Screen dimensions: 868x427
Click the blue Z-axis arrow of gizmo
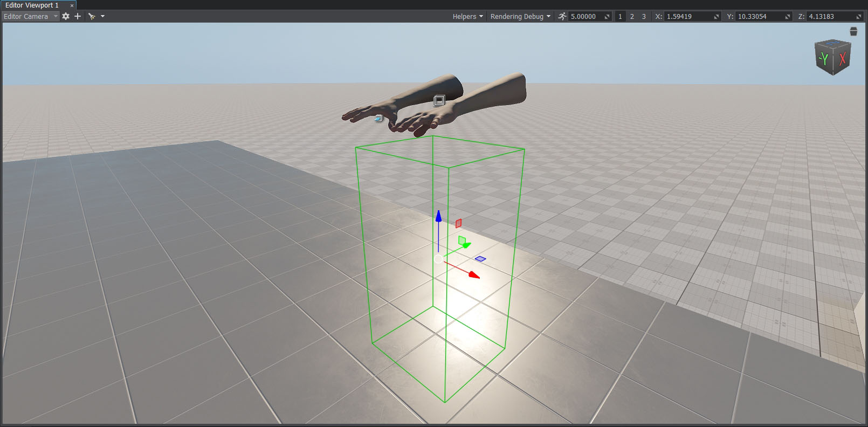pyautogui.click(x=439, y=217)
